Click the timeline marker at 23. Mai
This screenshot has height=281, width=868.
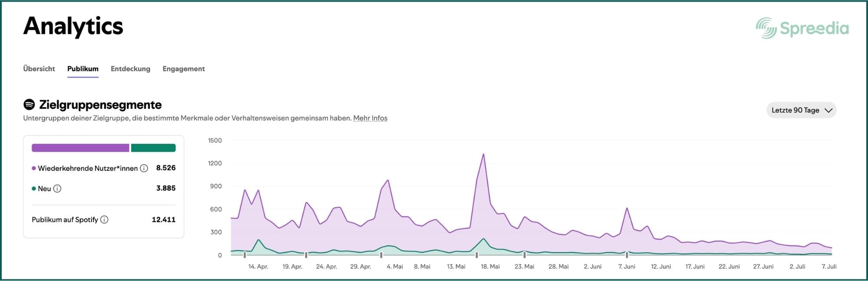click(x=524, y=255)
